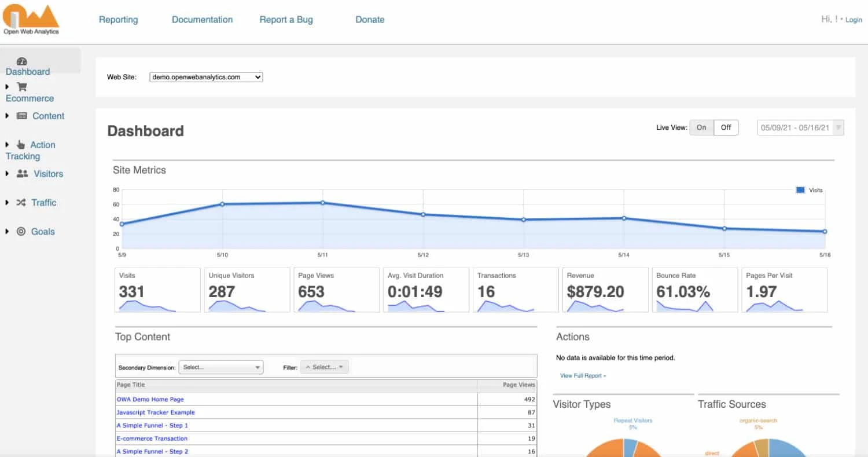This screenshot has height=457, width=868.
Task: Click the Action Tracking hand icon
Action: (21, 144)
